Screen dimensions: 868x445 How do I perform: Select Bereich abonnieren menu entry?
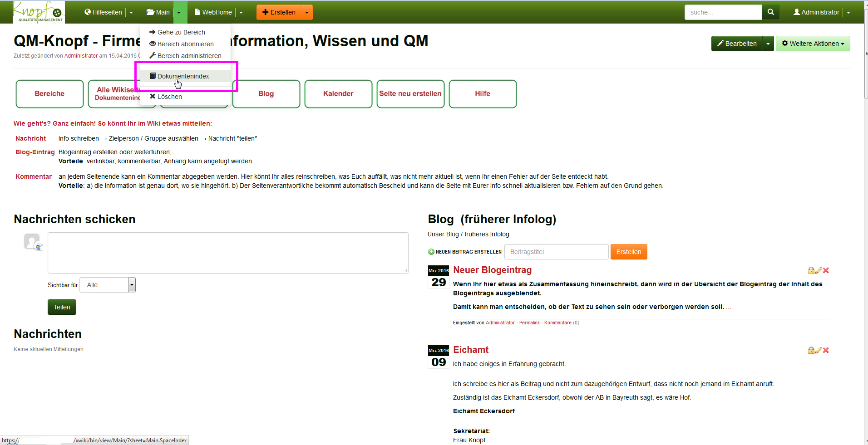(185, 44)
